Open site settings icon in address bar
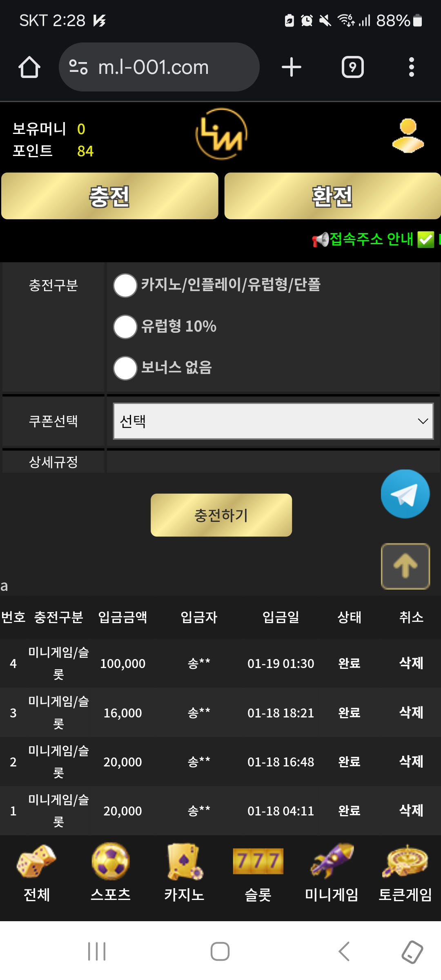This screenshot has height=980, width=441. tap(78, 67)
